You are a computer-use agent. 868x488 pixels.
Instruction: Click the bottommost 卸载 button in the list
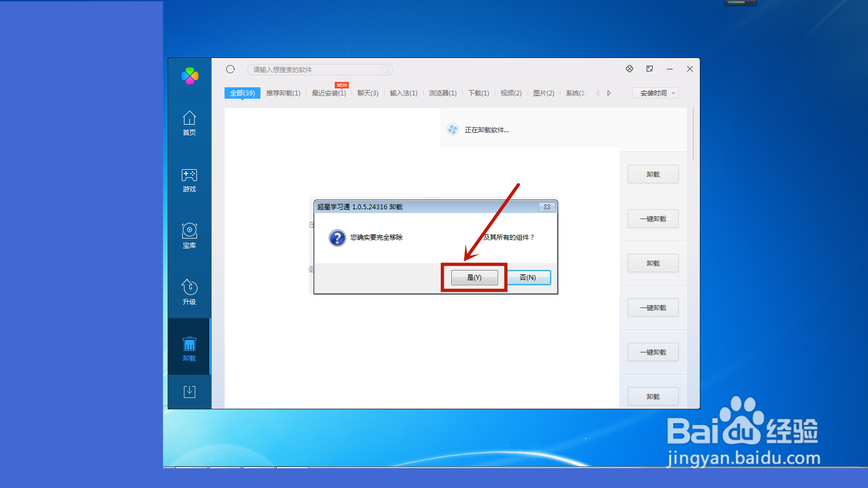coord(653,396)
